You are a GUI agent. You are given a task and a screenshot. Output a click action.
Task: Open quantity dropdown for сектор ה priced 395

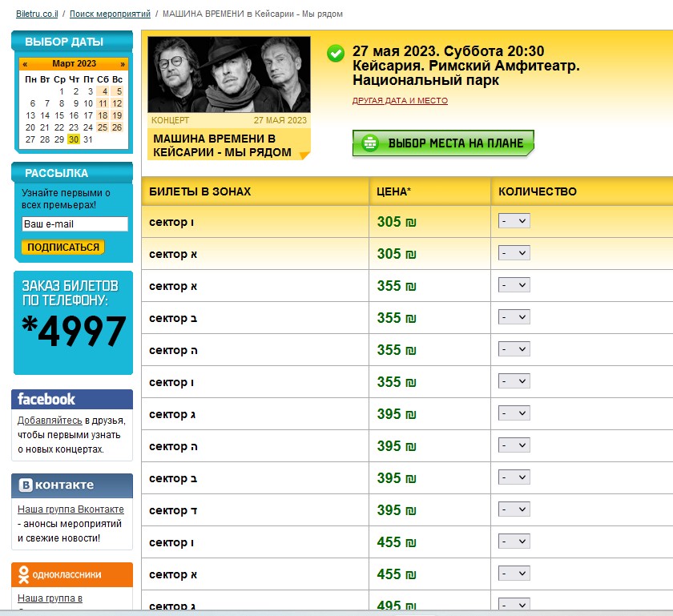(514, 445)
